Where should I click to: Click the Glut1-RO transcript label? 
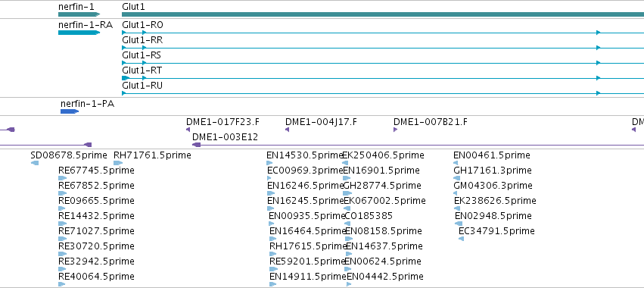click(142, 25)
